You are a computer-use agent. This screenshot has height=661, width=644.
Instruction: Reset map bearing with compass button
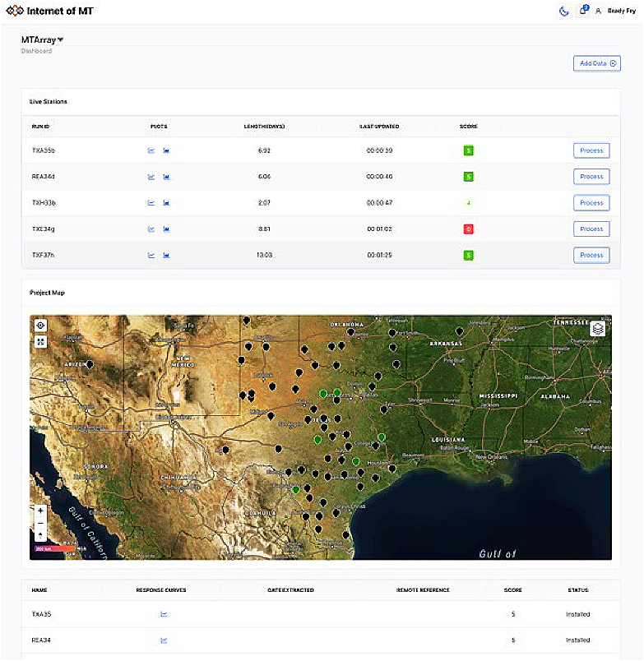(x=40, y=535)
